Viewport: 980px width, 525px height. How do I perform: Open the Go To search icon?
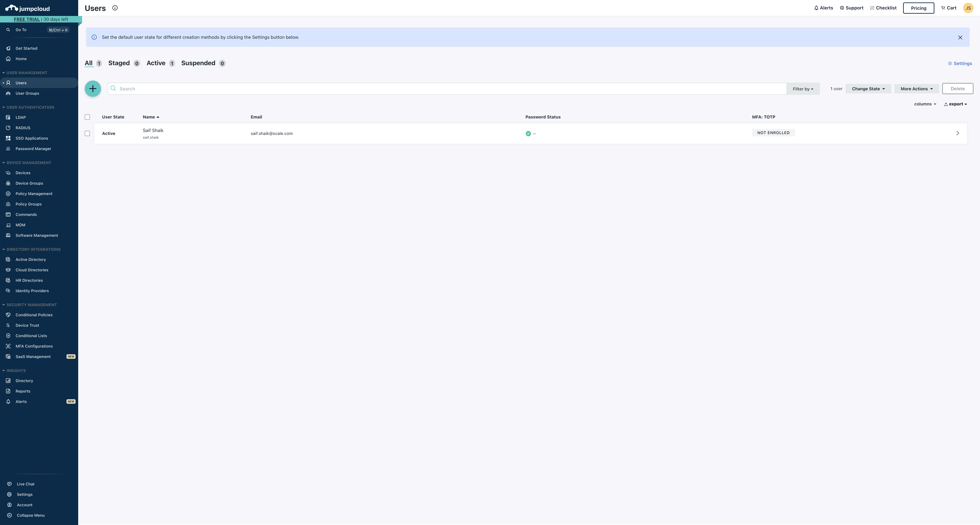pyautogui.click(x=8, y=30)
